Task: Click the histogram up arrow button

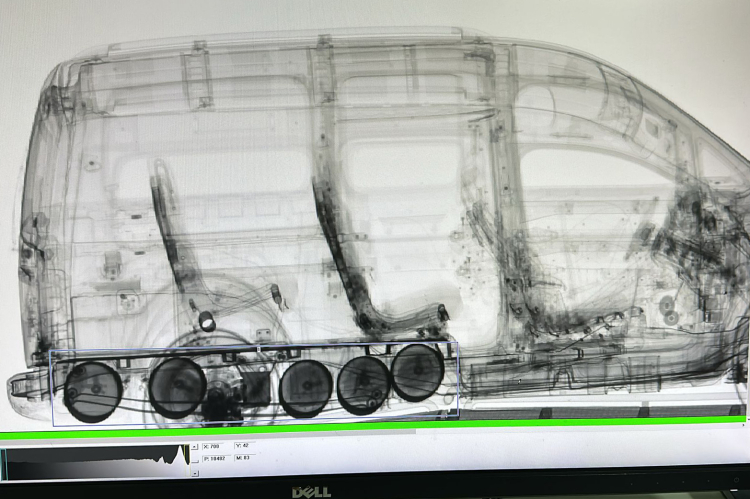Action: tap(194, 446)
